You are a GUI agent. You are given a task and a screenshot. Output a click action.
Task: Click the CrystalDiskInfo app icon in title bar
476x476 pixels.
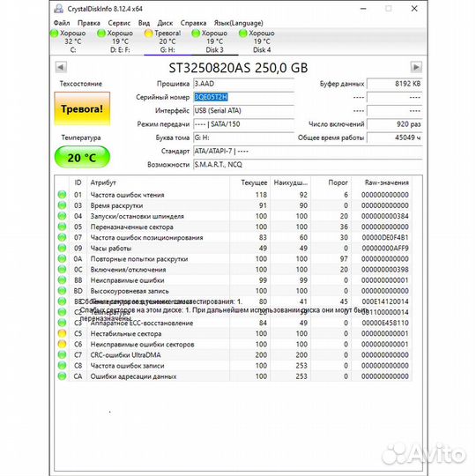[x=58, y=9]
